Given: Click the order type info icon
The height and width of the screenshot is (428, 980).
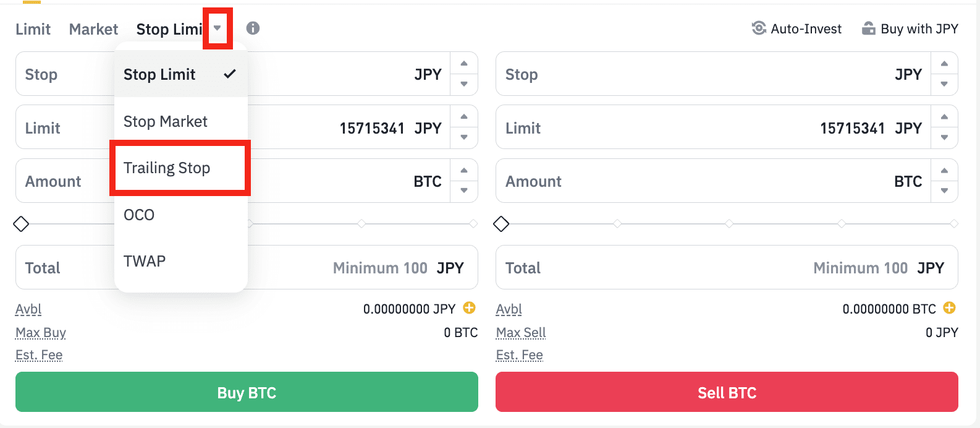Looking at the screenshot, I should (253, 28).
